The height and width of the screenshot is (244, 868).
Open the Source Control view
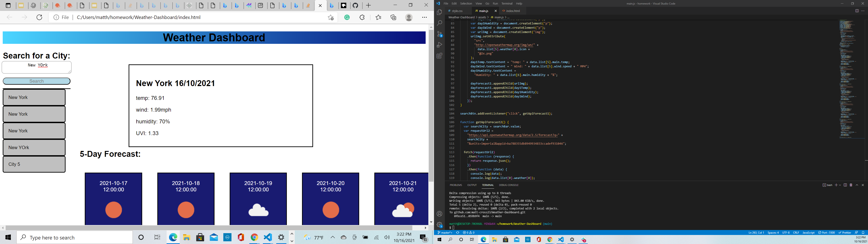(x=439, y=34)
